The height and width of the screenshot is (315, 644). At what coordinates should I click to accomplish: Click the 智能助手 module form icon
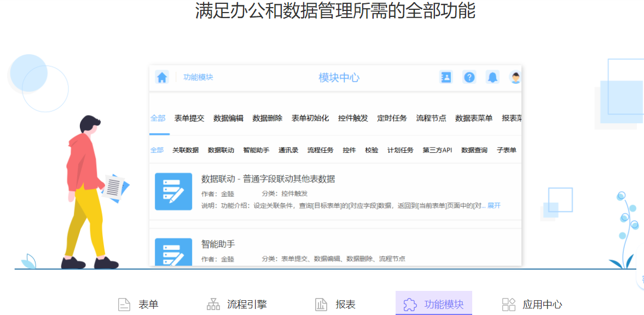click(x=173, y=252)
